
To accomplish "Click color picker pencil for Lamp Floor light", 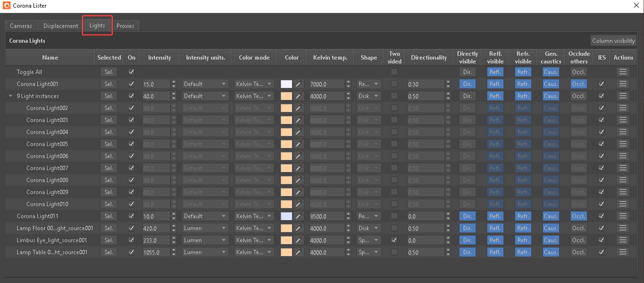I will tap(298, 228).
